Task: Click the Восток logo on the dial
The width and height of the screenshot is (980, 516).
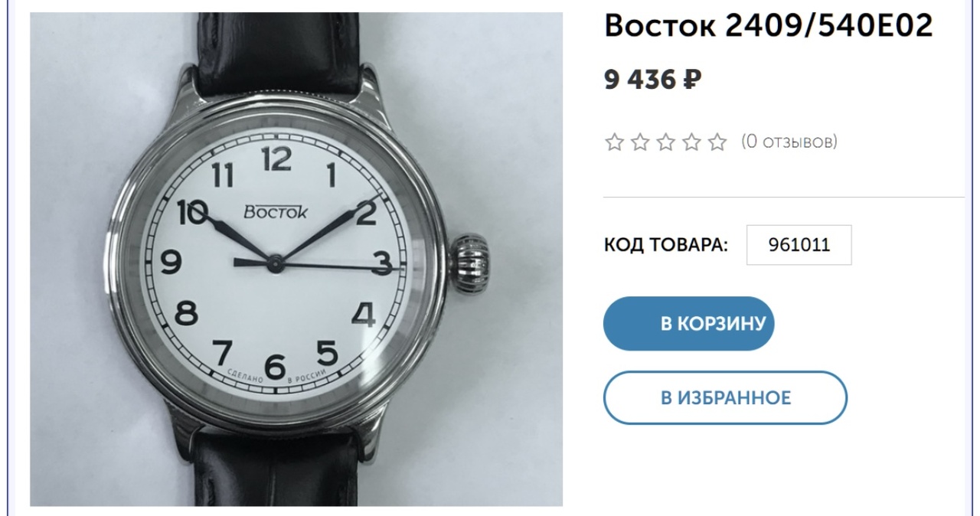Action: tap(275, 212)
